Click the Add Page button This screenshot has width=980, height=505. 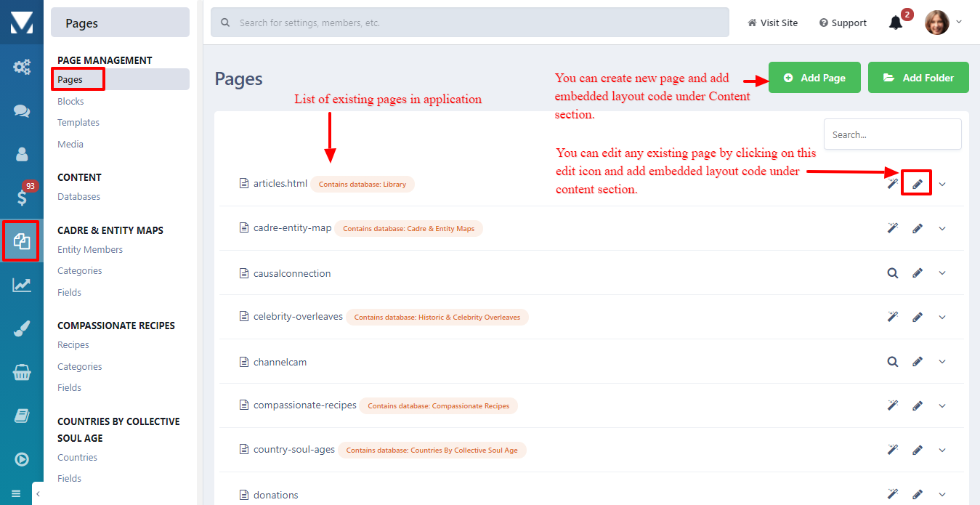(814, 78)
